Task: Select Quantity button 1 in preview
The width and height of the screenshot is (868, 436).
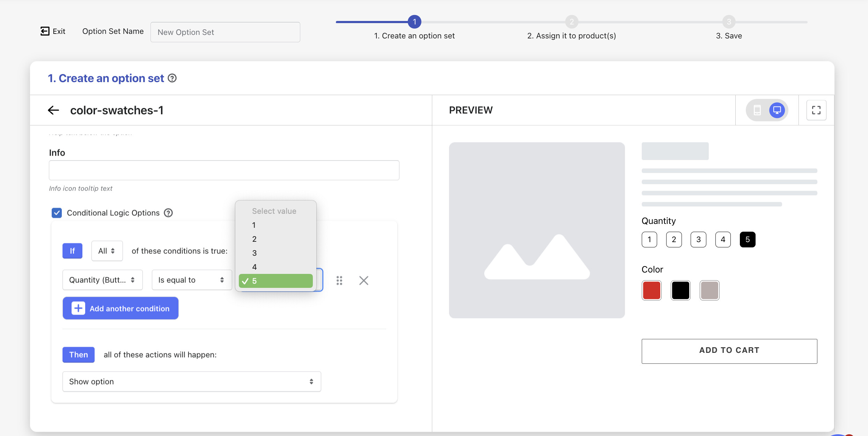Action: pyautogui.click(x=649, y=240)
